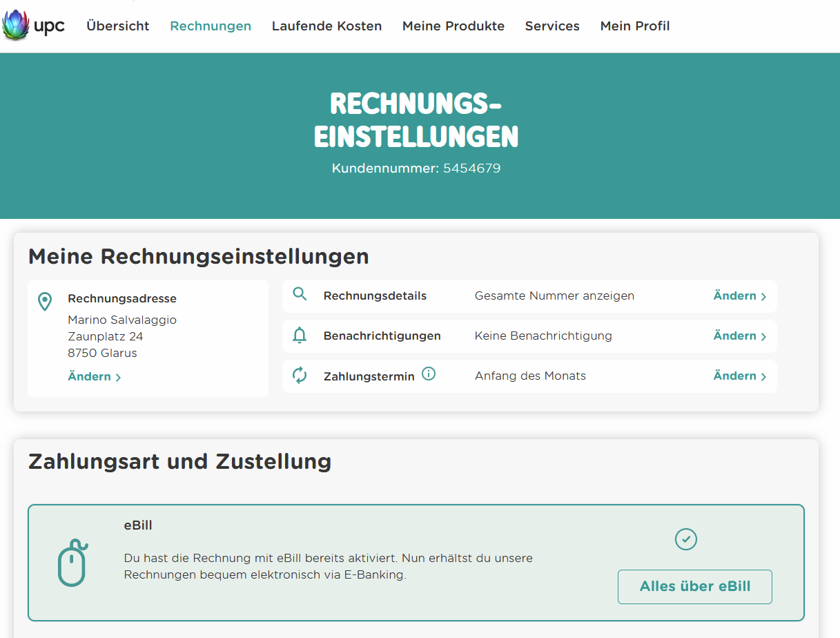Go to Laufende Kosten
The image size is (840, 638).
326,26
